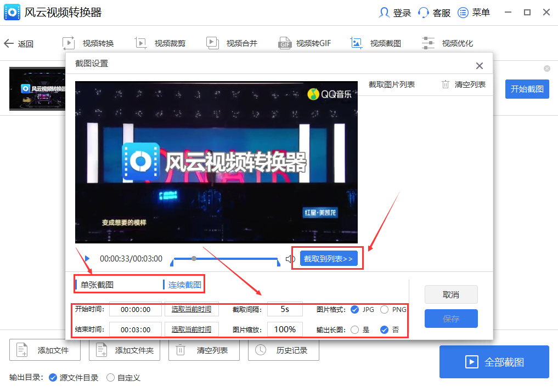558x392 pixels.
Task: Close the 截图设置 dialog
Action: tap(480, 66)
